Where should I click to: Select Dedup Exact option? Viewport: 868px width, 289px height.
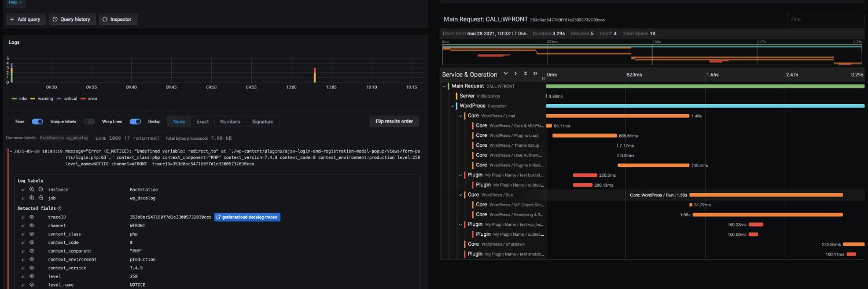click(202, 121)
